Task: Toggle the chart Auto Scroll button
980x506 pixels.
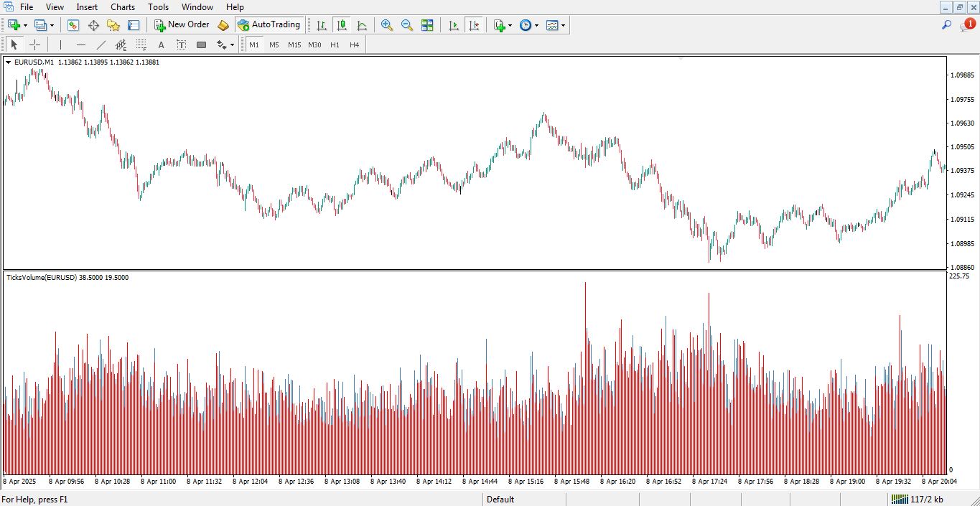Action: (453, 25)
